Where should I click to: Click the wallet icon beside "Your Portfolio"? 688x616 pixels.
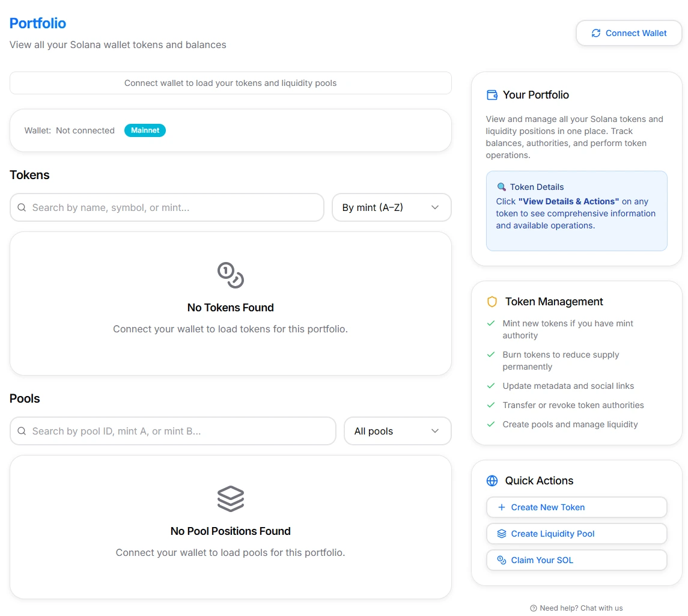(492, 94)
